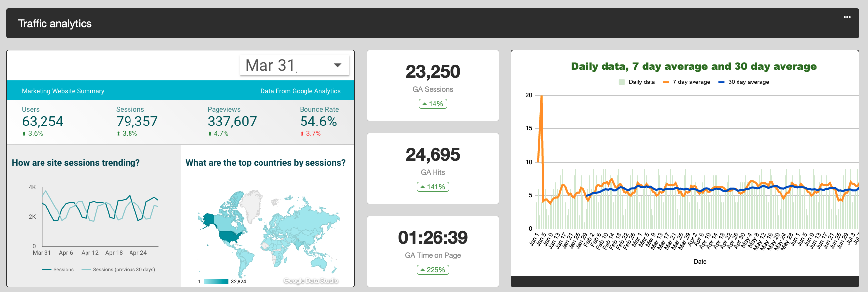Click the Users value 63,254
The width and height of the screenshot is (868, 292).
coord(43,122)
